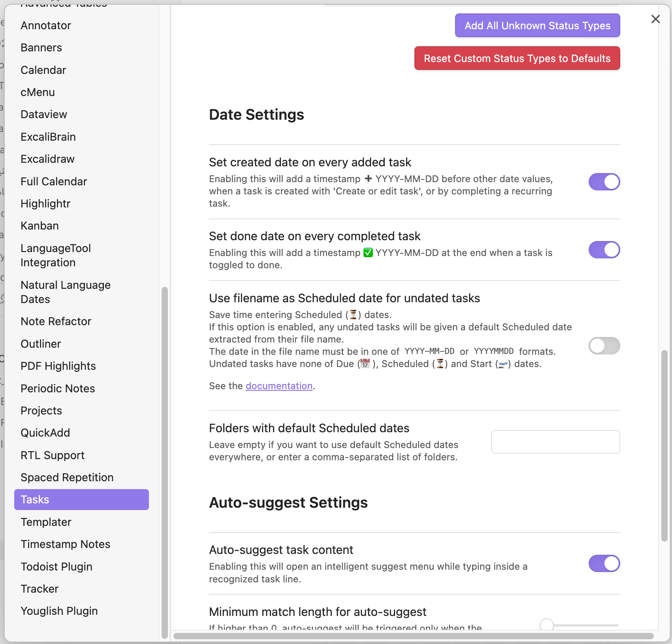Click Folders with default Scheduled dates field
Image resolution: width=672 pixels, height=644 pixels.
tap(555, 442)
